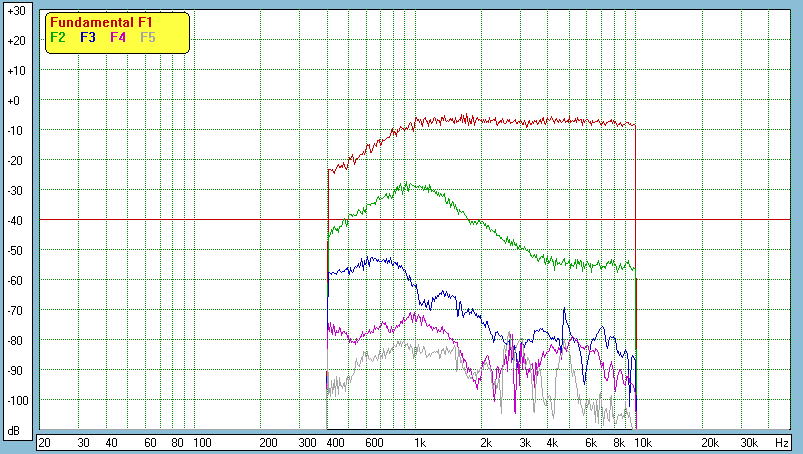Pick the 1k tick label on frequency axis
This screenshot has height=454, width=803.
pos(420,442)
